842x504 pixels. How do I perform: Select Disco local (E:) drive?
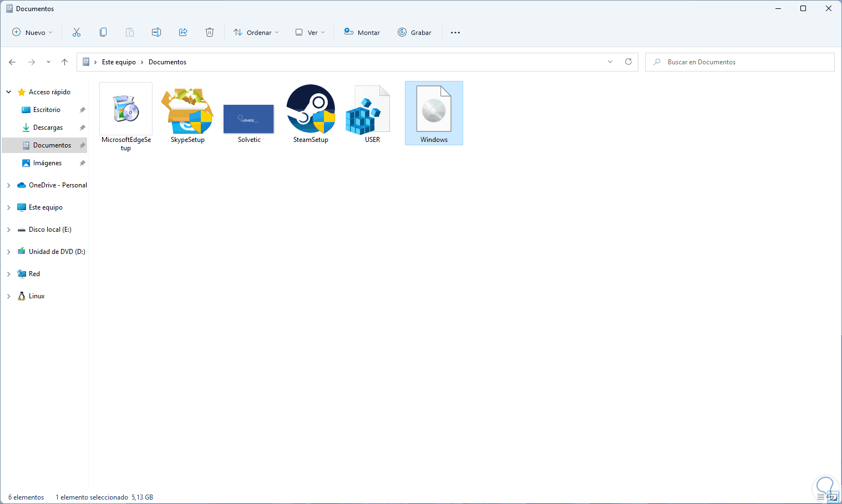[x=50, y=230]
